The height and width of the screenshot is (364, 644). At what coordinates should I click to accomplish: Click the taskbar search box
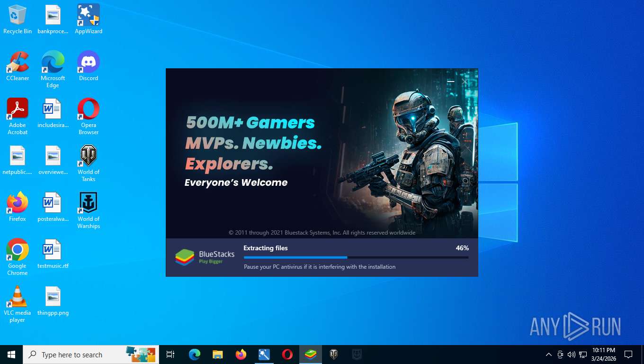91,355
